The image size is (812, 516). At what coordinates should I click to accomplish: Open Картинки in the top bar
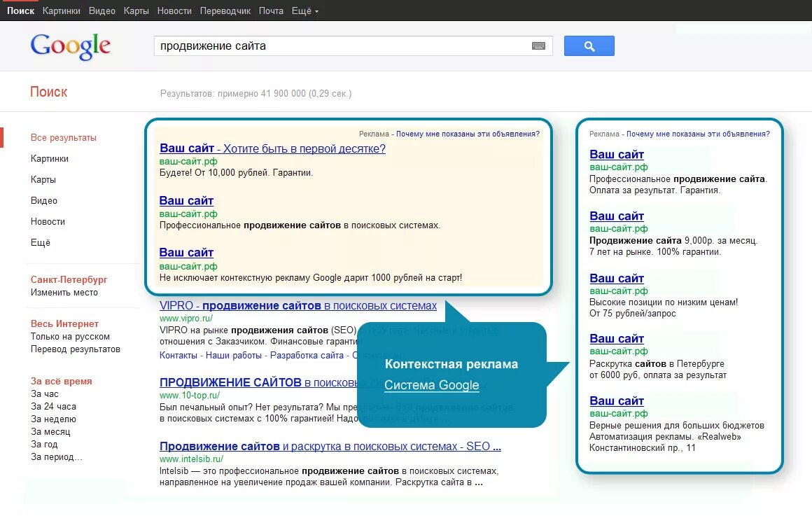(x=61, y=11)
